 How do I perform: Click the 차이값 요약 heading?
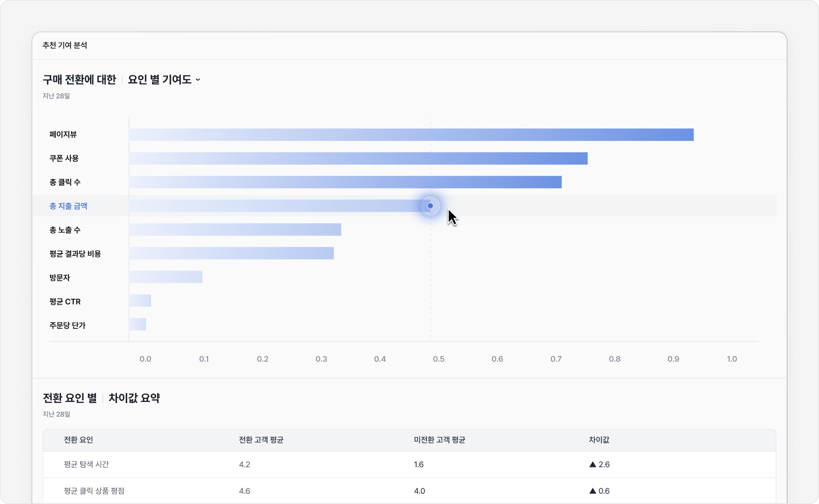pos(134,398)
